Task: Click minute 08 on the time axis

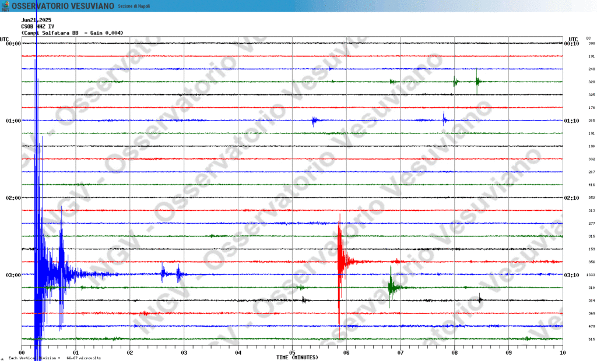Action: [455, 352]
